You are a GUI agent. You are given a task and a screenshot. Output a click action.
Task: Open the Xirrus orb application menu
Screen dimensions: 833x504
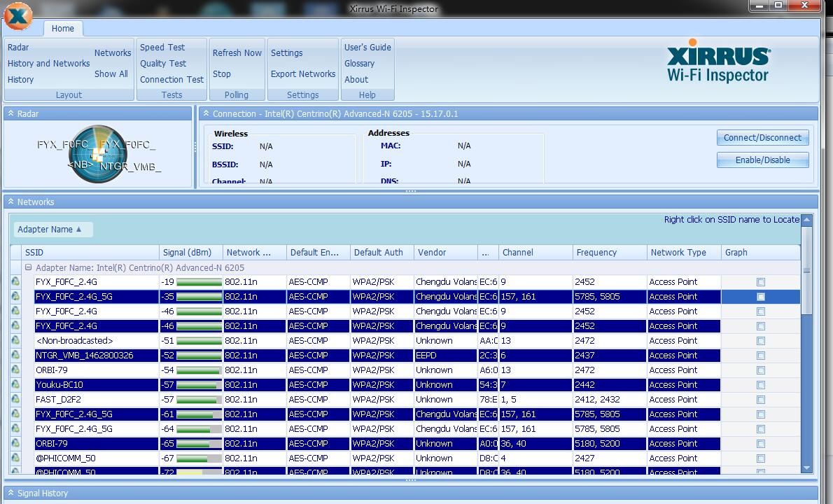click(x=17, y=16)
